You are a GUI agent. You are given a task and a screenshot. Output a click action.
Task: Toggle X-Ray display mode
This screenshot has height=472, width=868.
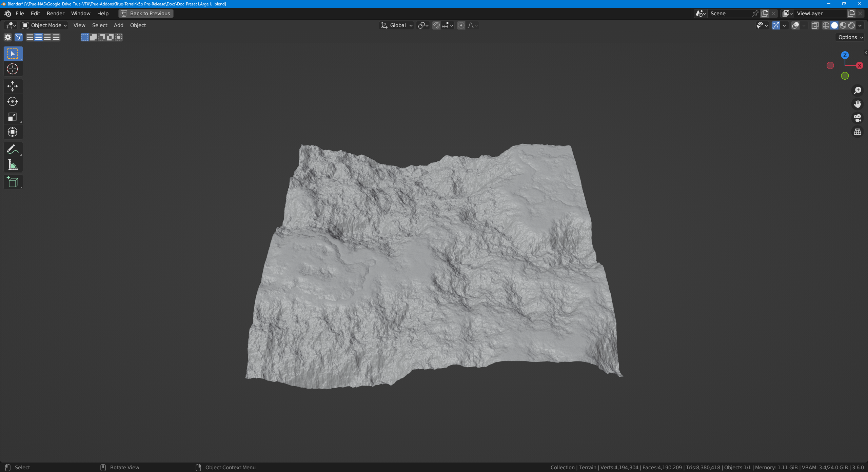[815, 25]
